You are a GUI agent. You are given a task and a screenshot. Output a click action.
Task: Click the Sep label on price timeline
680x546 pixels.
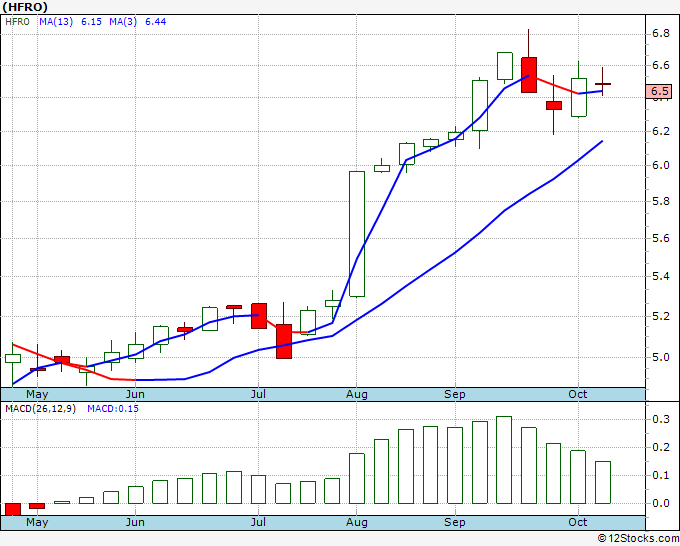(454, 394)
